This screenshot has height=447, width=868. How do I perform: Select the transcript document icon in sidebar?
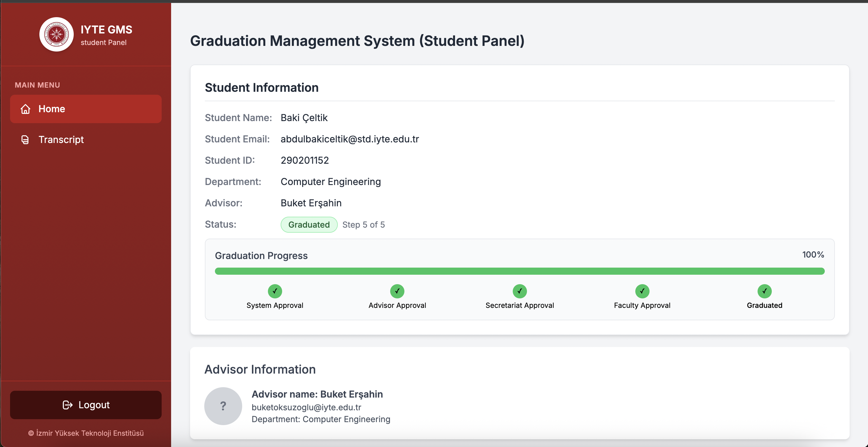[x=25, y=139]
